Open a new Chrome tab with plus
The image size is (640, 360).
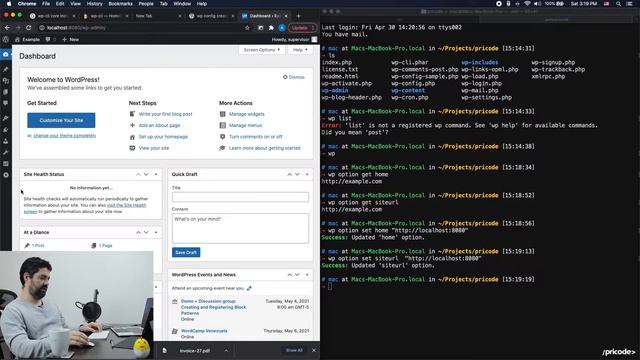pyautogui.click(x=298, y=16)
